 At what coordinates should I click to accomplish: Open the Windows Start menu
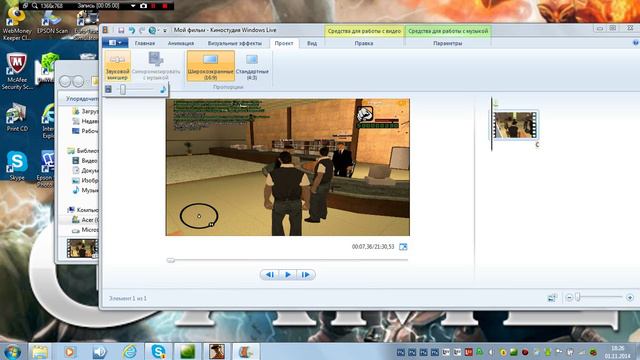coord(12,352)
